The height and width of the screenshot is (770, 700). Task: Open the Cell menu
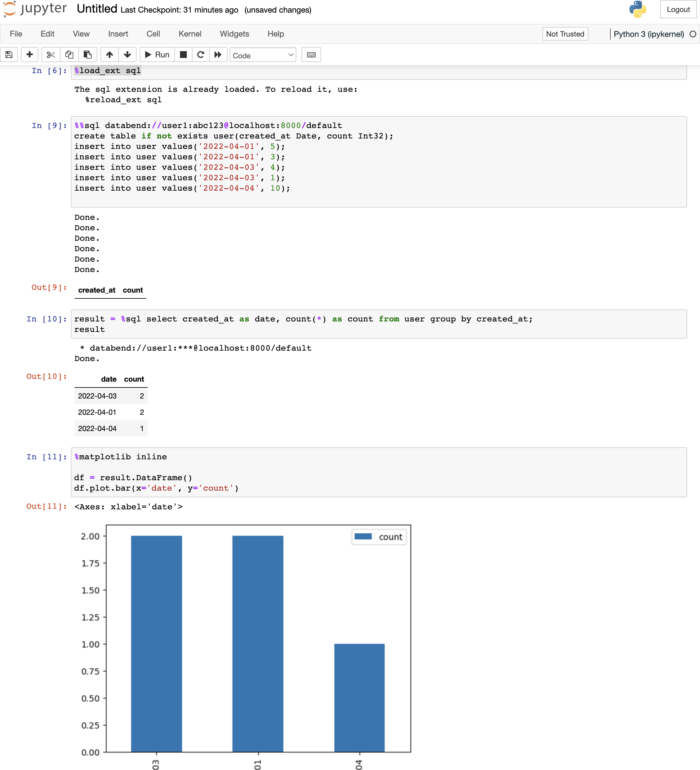[x=153, y=34]
